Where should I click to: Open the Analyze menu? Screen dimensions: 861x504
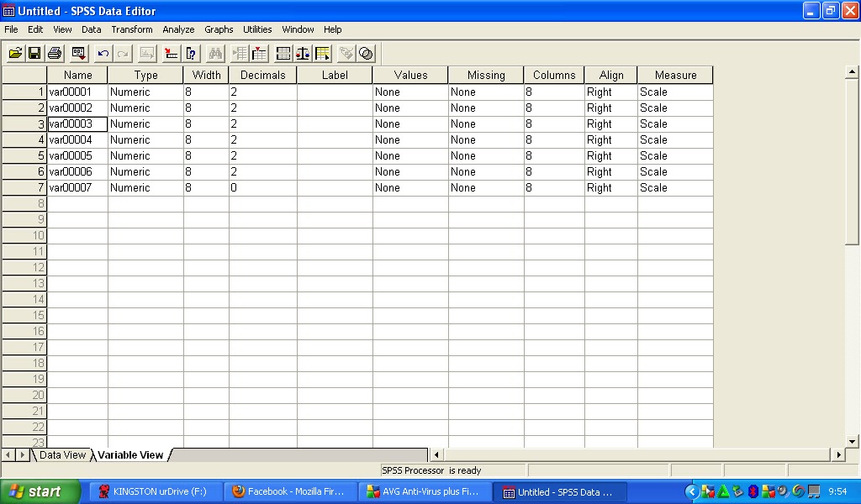click(178, 29)
